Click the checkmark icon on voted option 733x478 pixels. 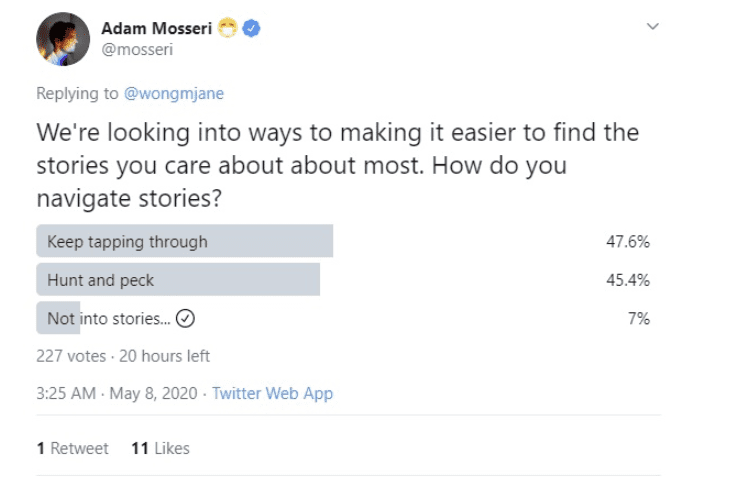tap(185, 319)
